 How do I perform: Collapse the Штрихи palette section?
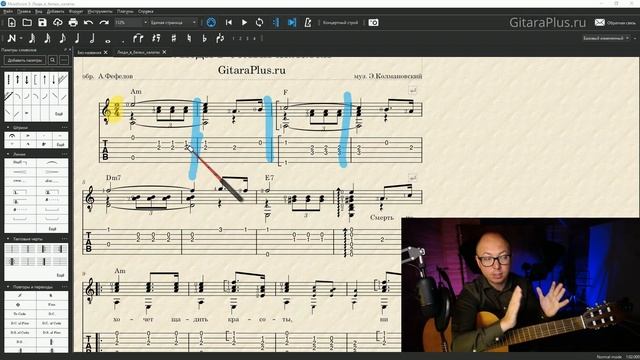point(8,128)
